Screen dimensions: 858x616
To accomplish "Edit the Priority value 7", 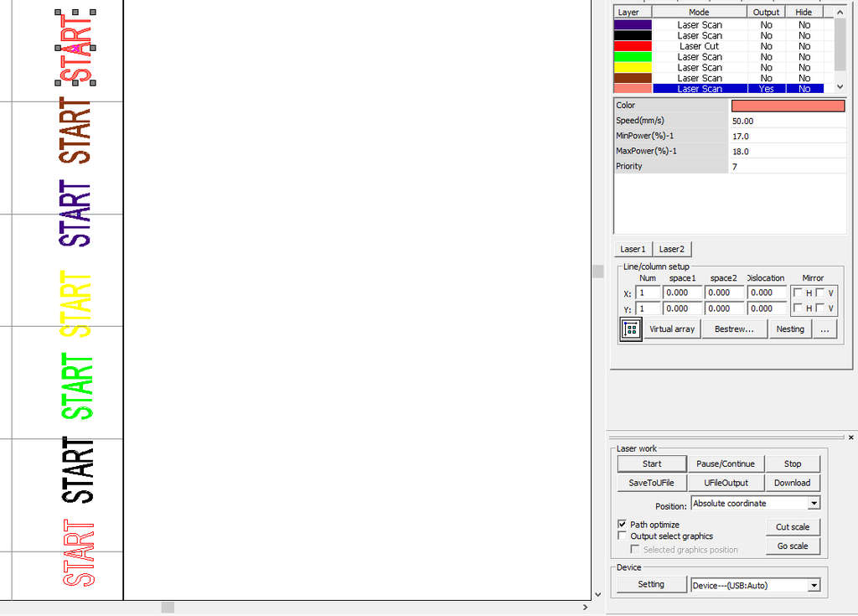I will pyautogui.click(x=788, y=167).
